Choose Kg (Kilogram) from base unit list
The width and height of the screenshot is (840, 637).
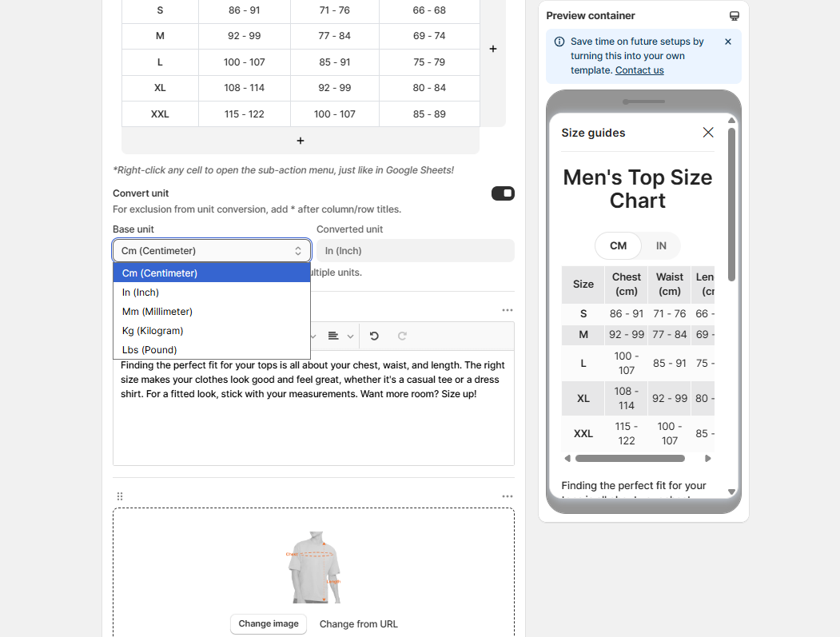[212, 331]
